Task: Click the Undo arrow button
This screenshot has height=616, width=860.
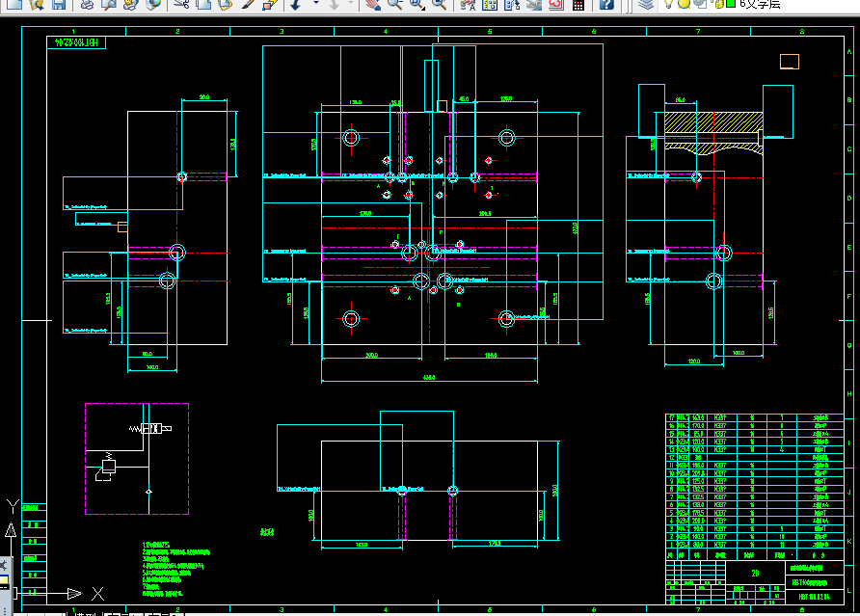Action: click(x=296, y=5)
